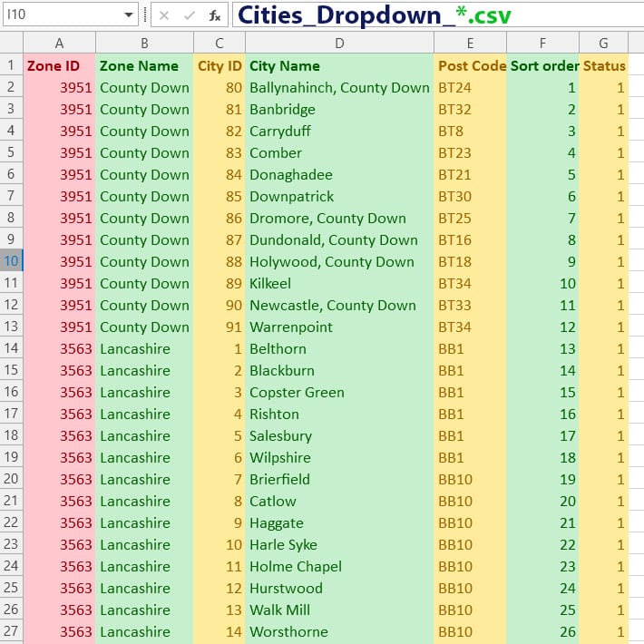Select the Carryduff cell

[339, 131]
